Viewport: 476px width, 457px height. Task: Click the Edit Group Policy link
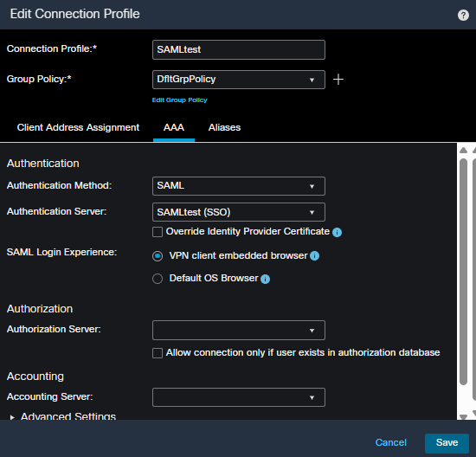pyautogui.click(x=179, y=100)
